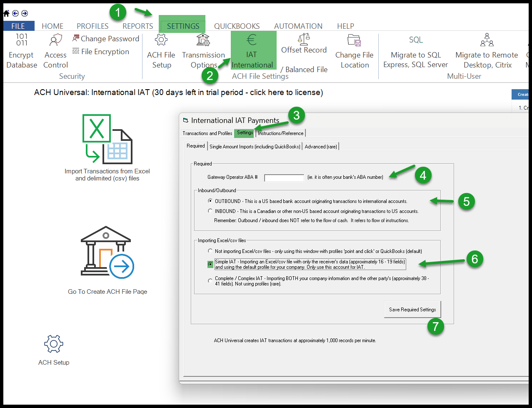The image size is (532, 408).
Task: Click the ACH File Setup gear icon
Action: pos(161,40)
